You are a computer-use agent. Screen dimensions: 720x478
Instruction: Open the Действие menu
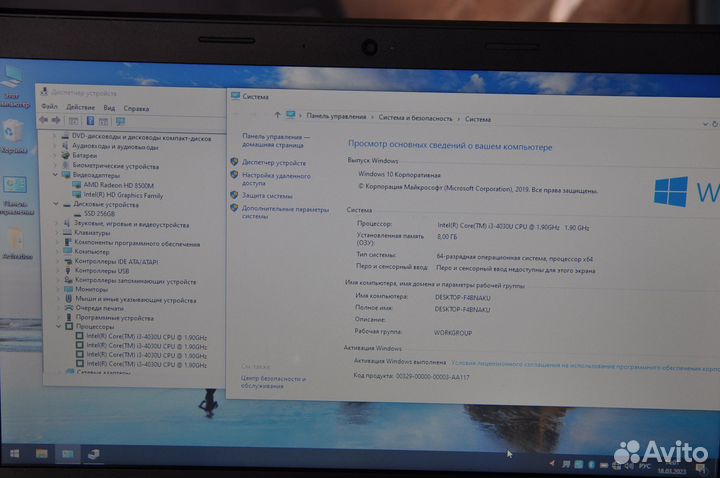[80, 107]
